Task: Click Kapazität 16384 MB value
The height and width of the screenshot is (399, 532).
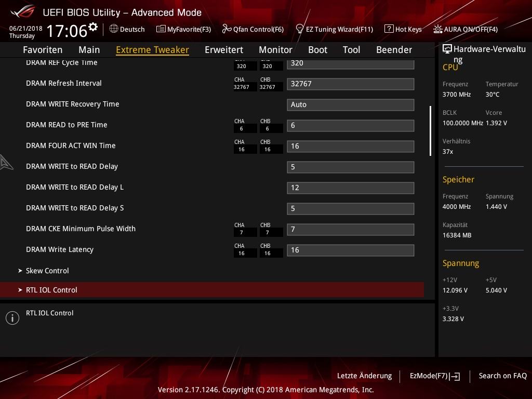Action: click(x=457, y=235)
